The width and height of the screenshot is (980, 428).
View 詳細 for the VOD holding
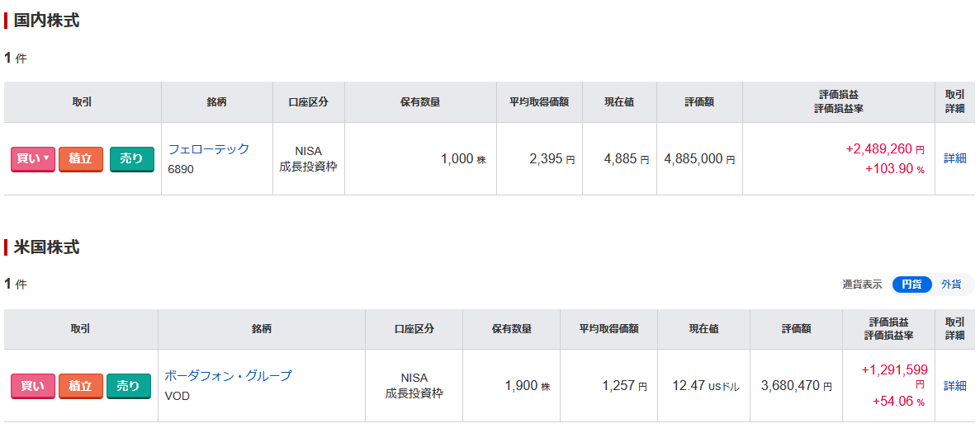coord(954,386)
